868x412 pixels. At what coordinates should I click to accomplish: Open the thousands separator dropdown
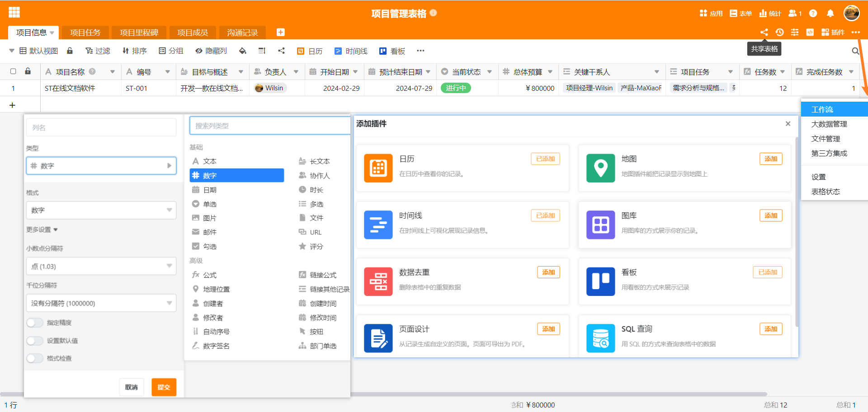pyautogui.click(x=101, y=303)
